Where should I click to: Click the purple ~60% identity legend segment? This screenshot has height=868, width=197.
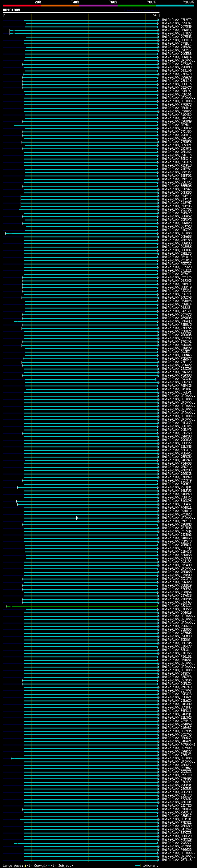coord(99,6)
